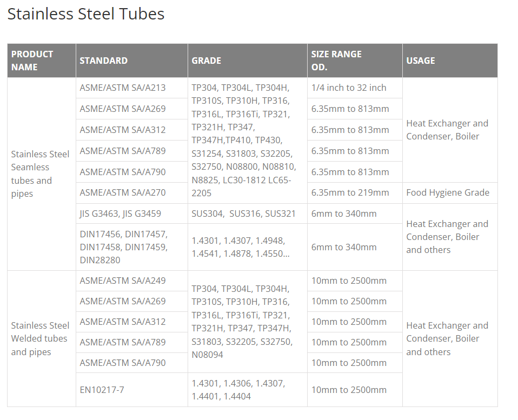
Task: Click the "1/4 inch to 32 inch" size cell
Action: [x=349, y=88]
